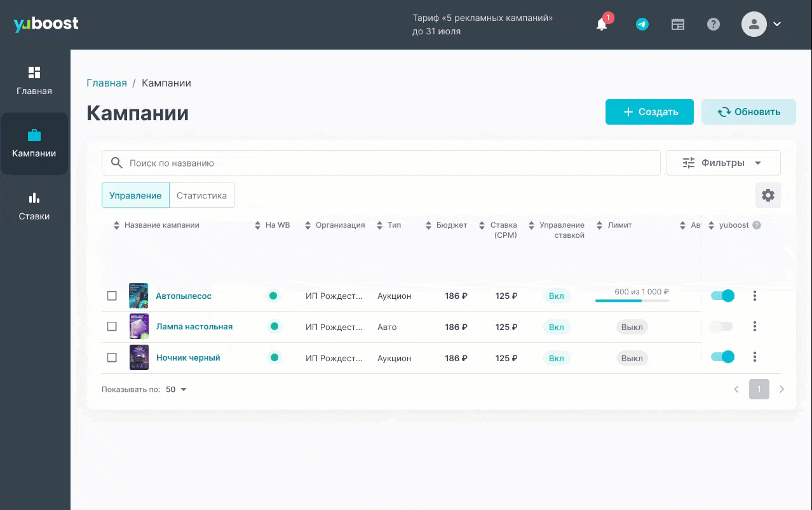Open the help question mark icon
This screenshot has height=510, width=812.
[x=714, y=24]
